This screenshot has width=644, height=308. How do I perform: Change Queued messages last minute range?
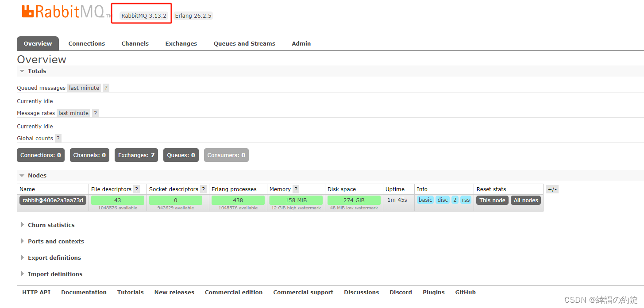tap(84, 88)
